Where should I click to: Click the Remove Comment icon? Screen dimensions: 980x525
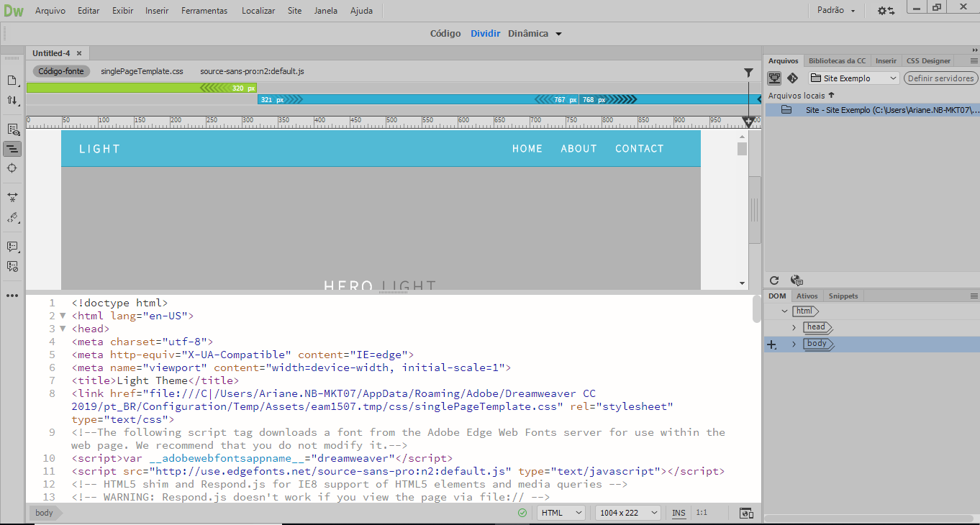coord(12,266)
